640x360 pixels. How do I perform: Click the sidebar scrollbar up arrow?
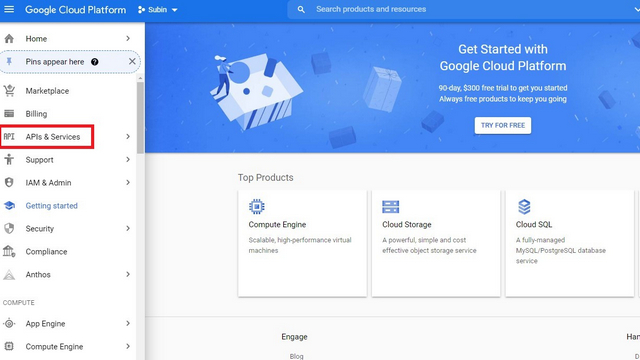click(140, 78)
